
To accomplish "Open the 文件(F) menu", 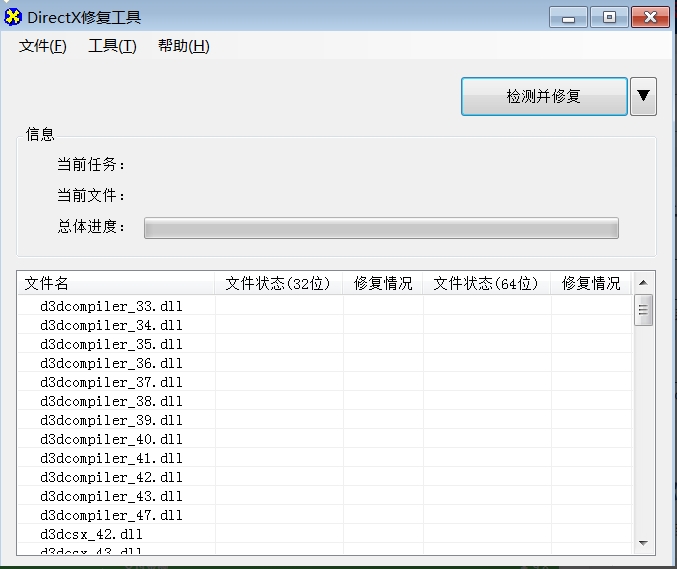I will coord(43,46).
